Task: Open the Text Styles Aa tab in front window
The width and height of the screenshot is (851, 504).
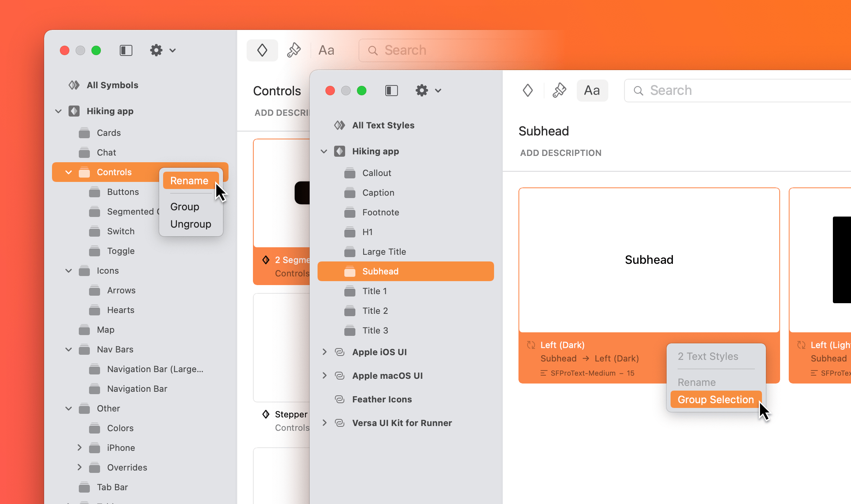Action: pos(592,91)
